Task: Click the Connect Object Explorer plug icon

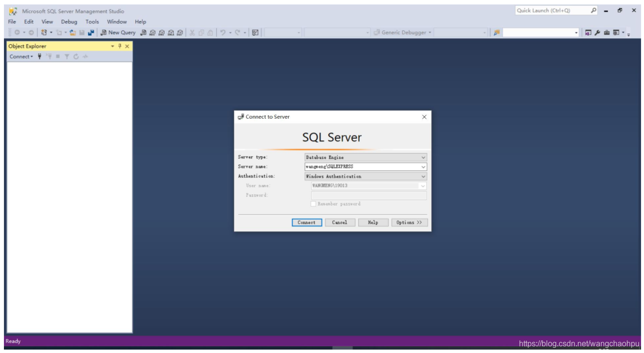Action: [x=39, y=56]
